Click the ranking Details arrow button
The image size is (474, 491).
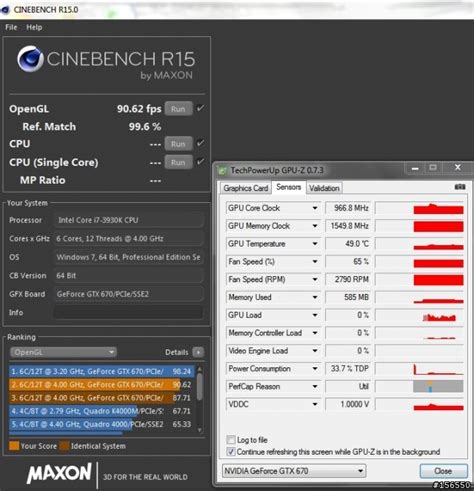[x=198, y=352]
